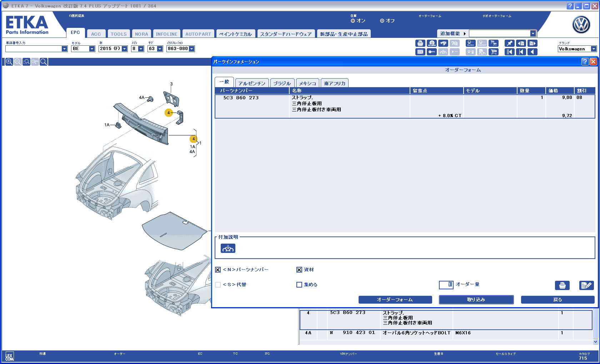This screenshot has height=364, width=600.
Task: Click the binoculars search icon
Action: coord(443,43)
